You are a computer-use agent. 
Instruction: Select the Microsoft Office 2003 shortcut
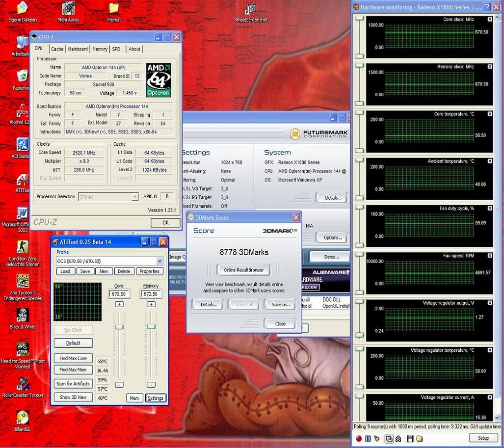click(x=22, y=219)
